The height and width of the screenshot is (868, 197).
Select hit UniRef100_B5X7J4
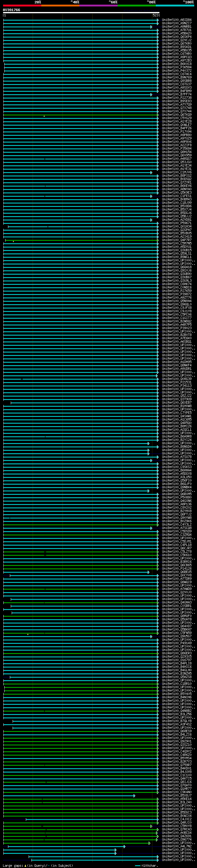(176, 210)
